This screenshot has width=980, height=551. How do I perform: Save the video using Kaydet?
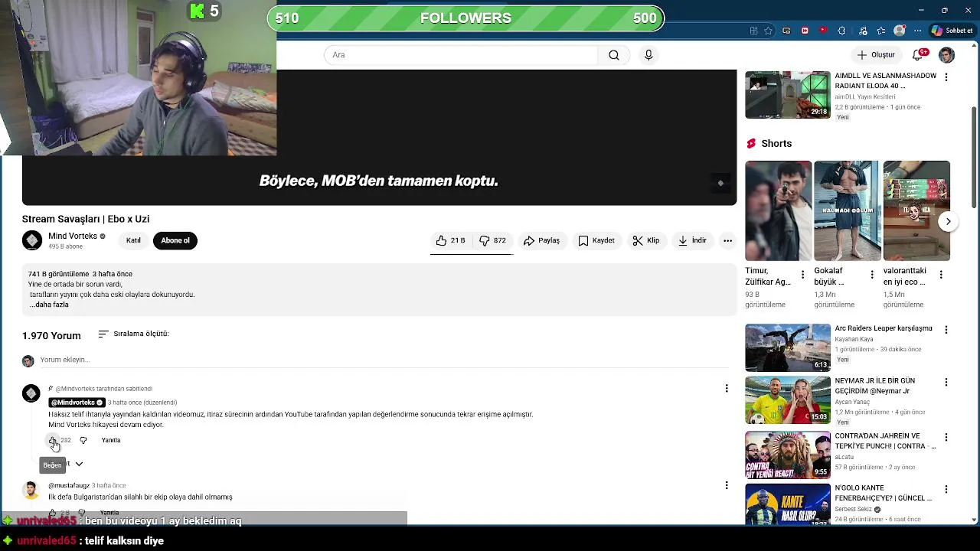pyautogui.click(x=596, y=240)
